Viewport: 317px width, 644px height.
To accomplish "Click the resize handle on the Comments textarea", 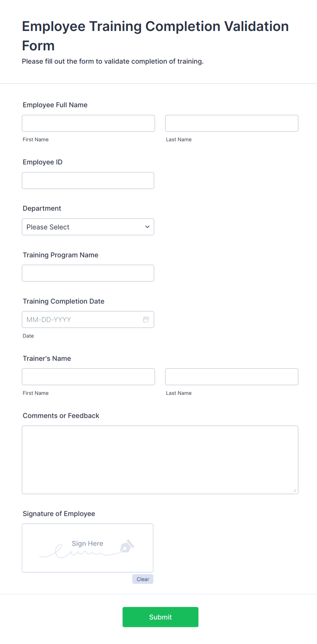I will (294, 490).
